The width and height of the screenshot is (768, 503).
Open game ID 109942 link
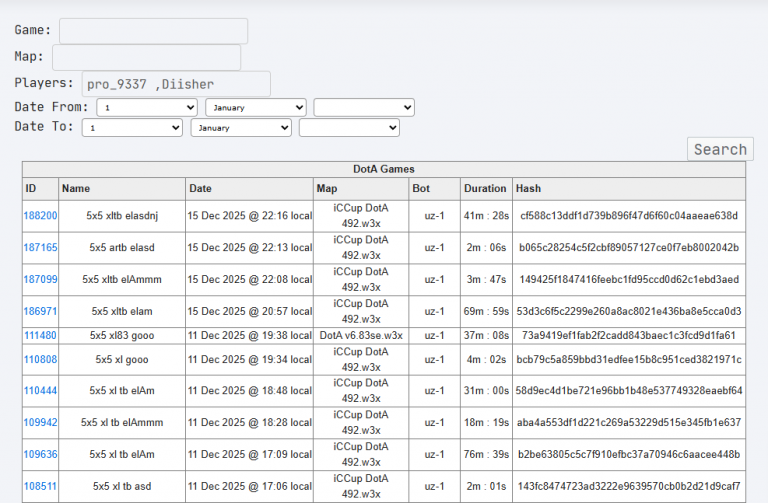[x=40, y=422]
